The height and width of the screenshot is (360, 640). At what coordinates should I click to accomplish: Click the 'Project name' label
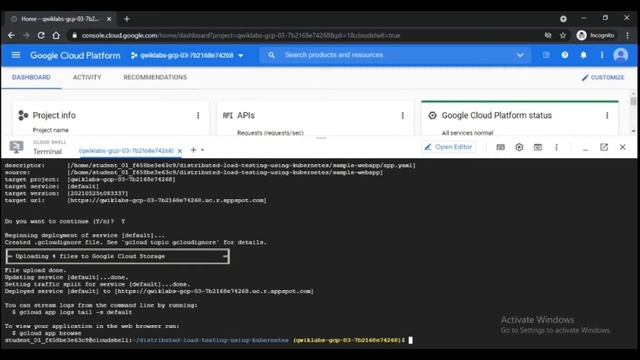click(x=51, y=130)
